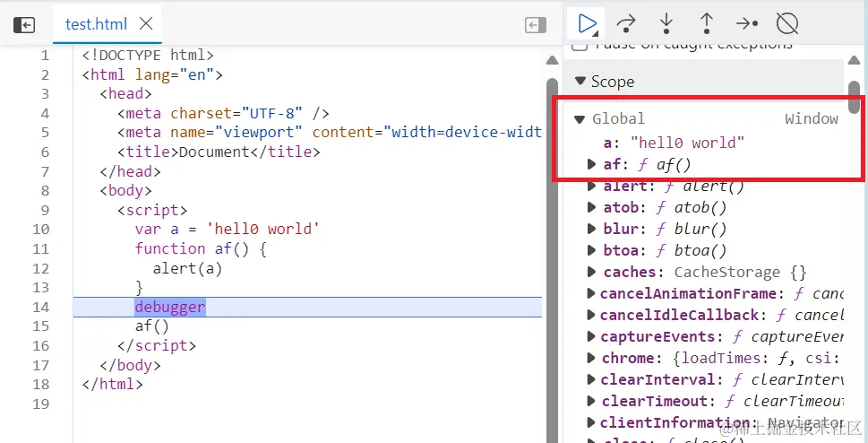Toggle Pause on caught exceptions checkbox
This screenshot has height=443, width=868.
coord(579,45)
